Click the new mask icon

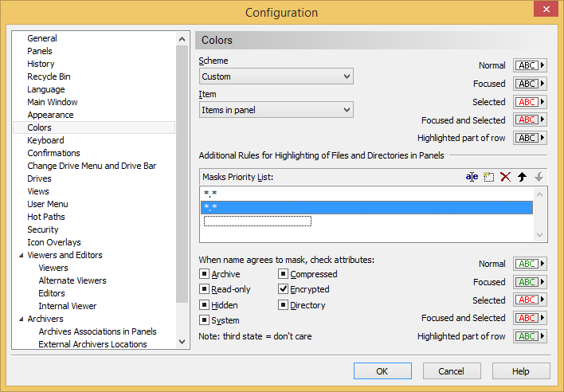point(488,177)
